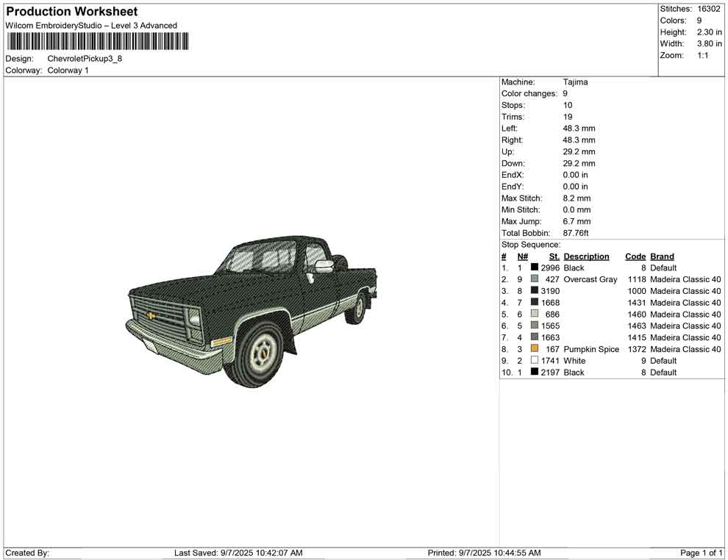Image resolution: width=728 pixels, height=560 pixels.
Task: Select the swatch for code 1000 thread
Action: [x=535, y=291]
